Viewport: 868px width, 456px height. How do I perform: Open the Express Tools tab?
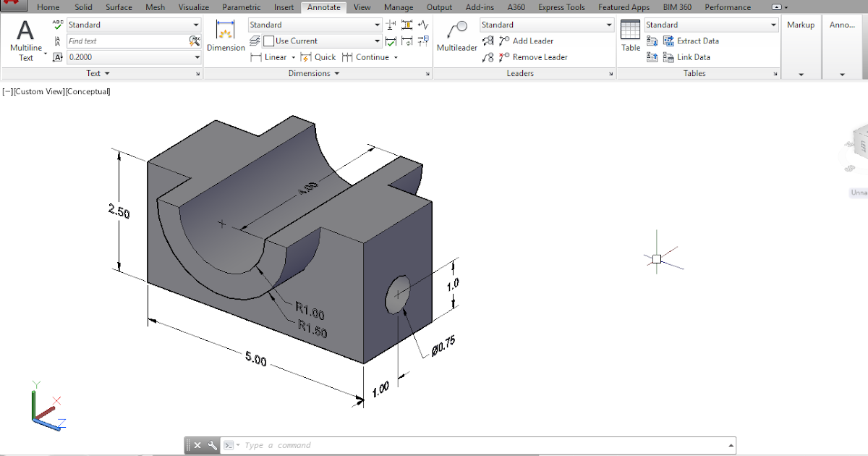561,7
